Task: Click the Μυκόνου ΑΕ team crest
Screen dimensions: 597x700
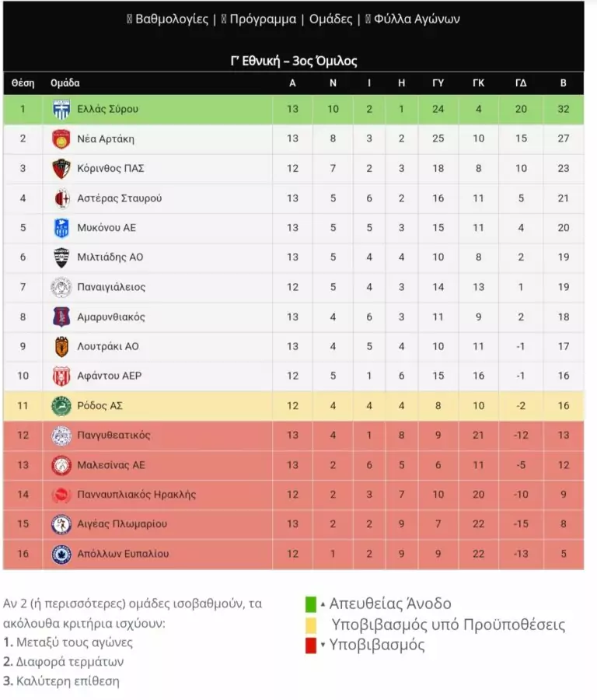Action: (61, 228)
